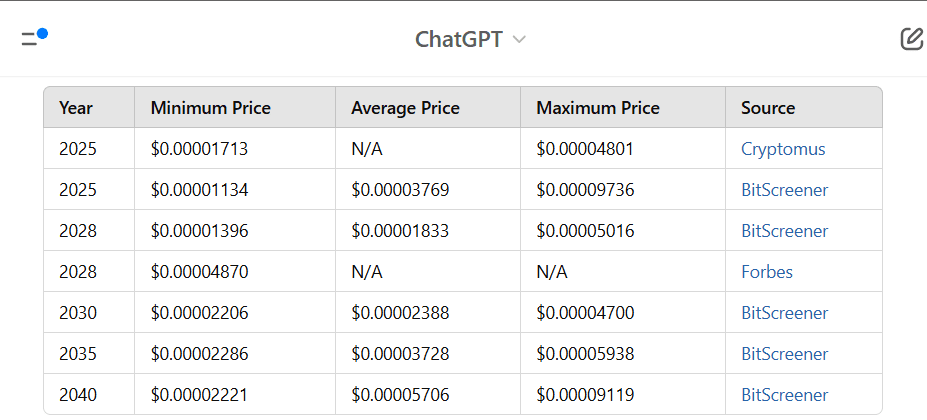
Task: Click the Average Price column header
Action: pos(405,108)
